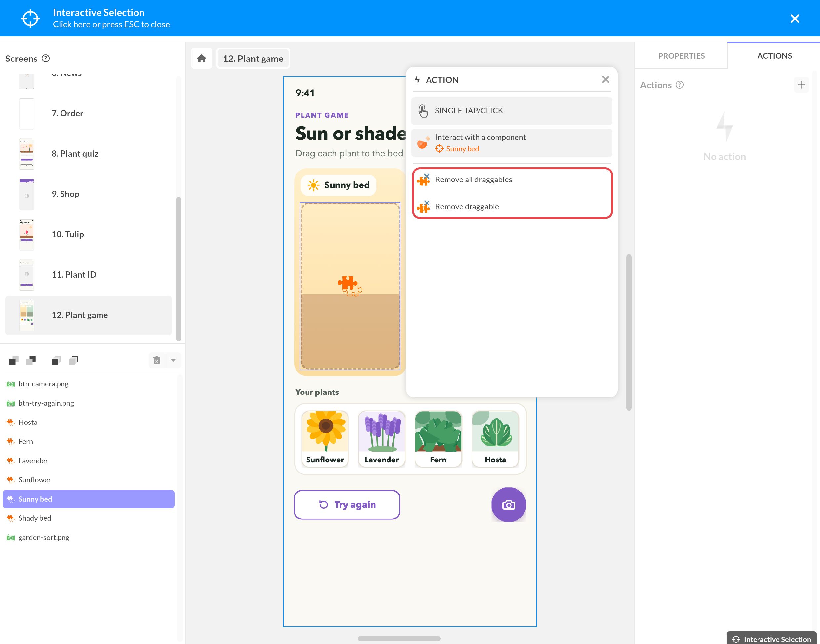
Task: Add a new action with plus icon
Action: click(801, 85)
